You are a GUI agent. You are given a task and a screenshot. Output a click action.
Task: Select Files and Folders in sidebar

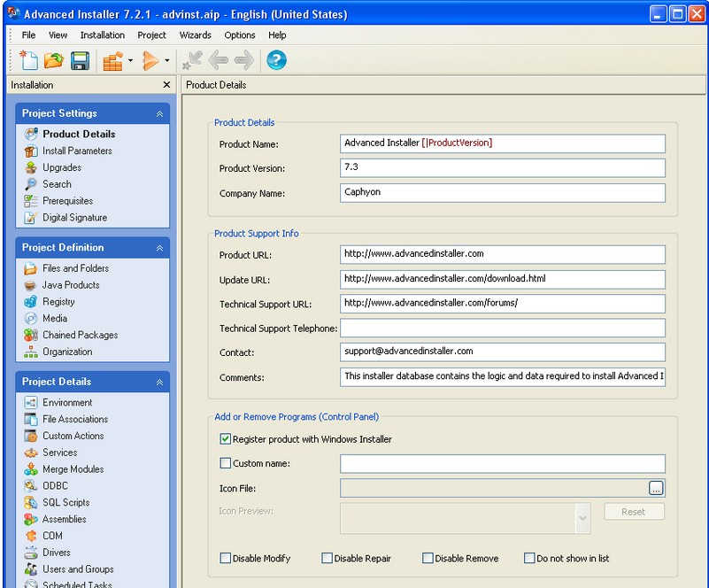tap(75, 268)
